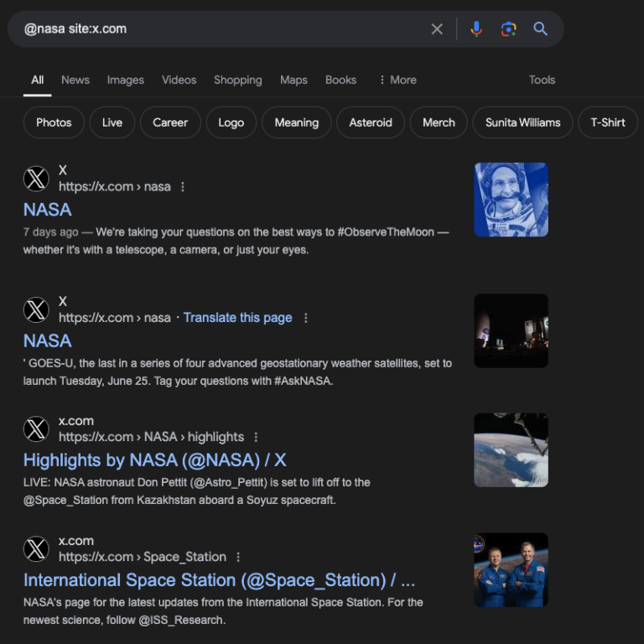Open the three-dot options for the first NASA result

183,187
